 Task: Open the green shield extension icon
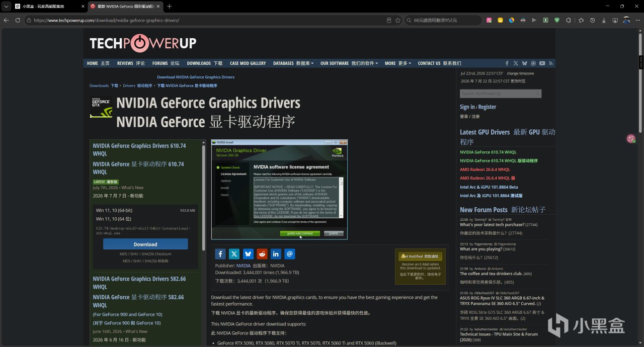557,20
